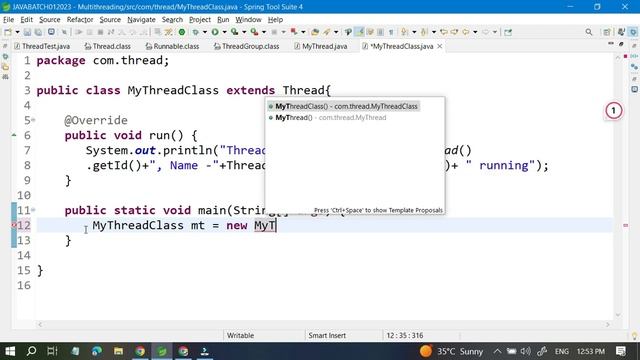This screenshot has height=360, width=640.
Task: Click the Previous Annotation toolbar icon
Action: (424, 32)
